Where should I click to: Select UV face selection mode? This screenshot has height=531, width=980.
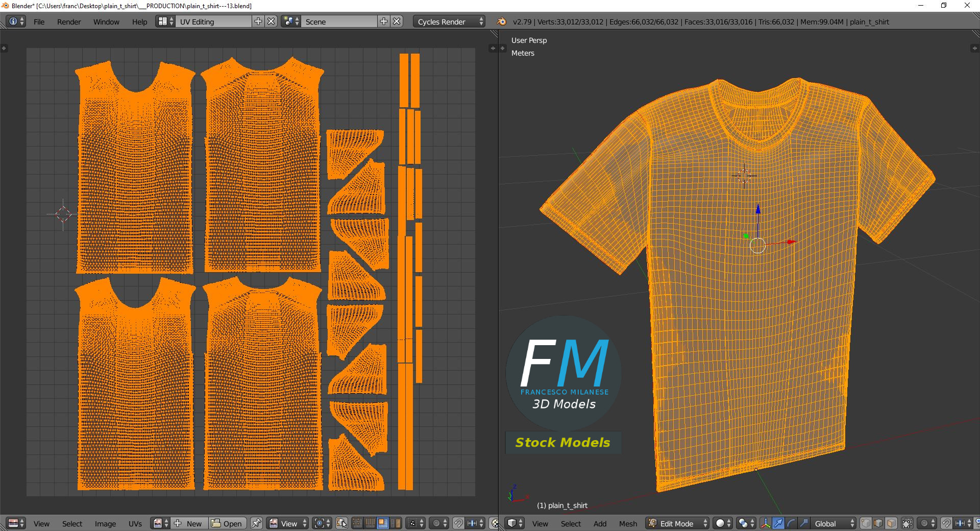pos(382,523)
